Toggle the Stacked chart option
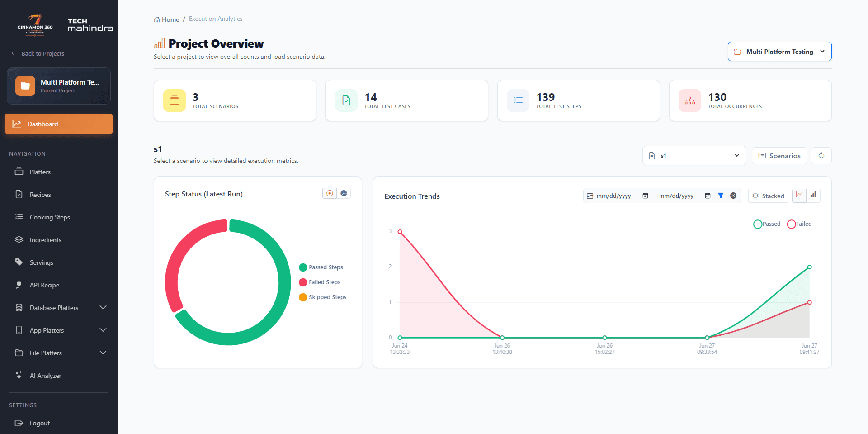Image resolution: width=868 pixels, height=434 pixels. pyautogui.click(x=768, y=196)
